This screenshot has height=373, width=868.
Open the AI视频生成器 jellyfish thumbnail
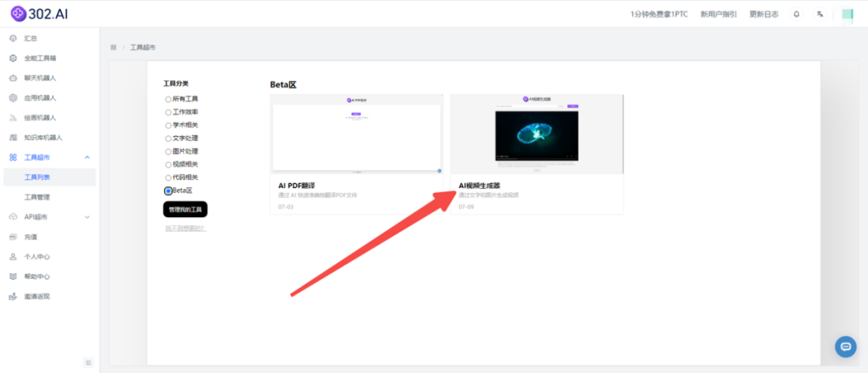pyautogui.click(x=536, y=134)
